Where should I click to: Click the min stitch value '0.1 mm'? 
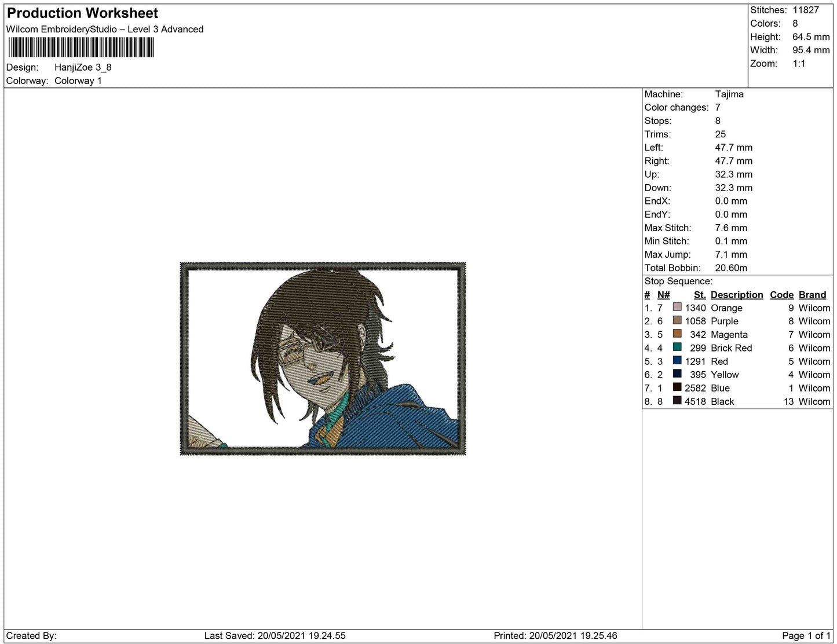point(731,241)
